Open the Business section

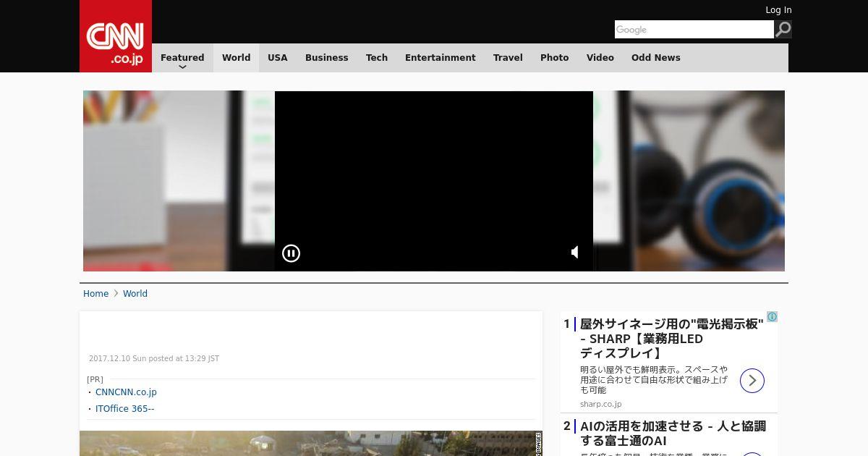(x=326, y=58)
